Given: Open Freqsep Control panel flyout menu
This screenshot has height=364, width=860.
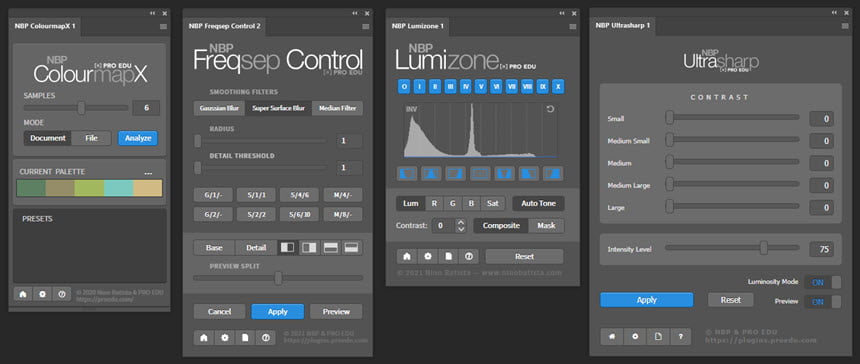Looking at the screenshot, I should tap(365, 26).
